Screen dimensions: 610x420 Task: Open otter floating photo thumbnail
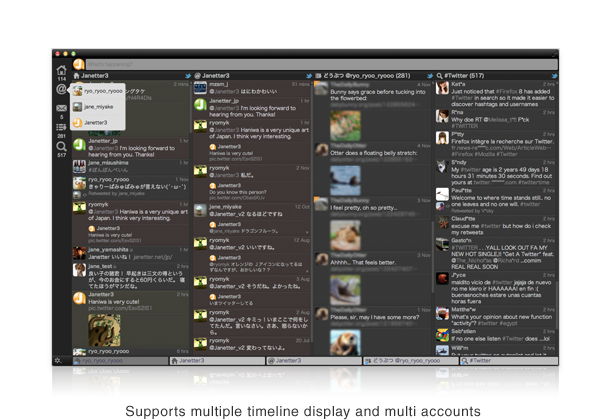(x=345, y=180)
